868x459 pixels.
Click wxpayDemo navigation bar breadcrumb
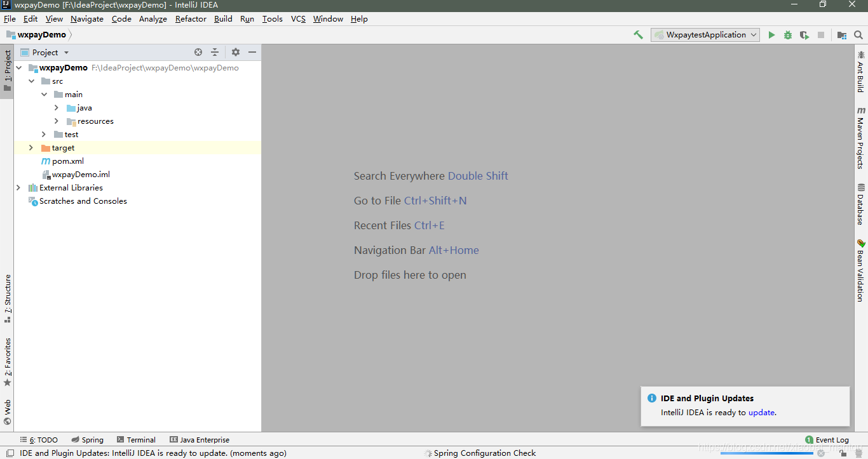click(36, 35)
